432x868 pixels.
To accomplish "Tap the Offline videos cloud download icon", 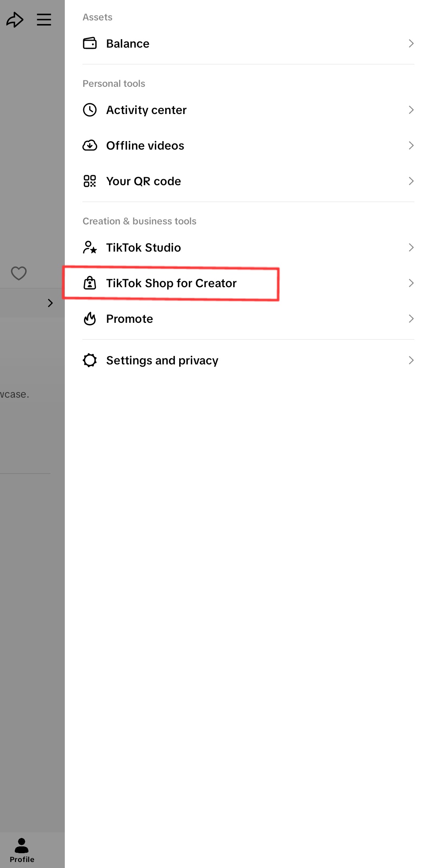I will (90, 145).
